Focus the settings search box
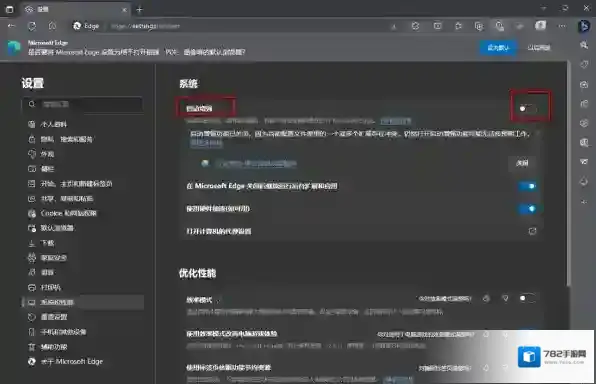This screenshot has height=384, width=596. (x=82, y=104)
